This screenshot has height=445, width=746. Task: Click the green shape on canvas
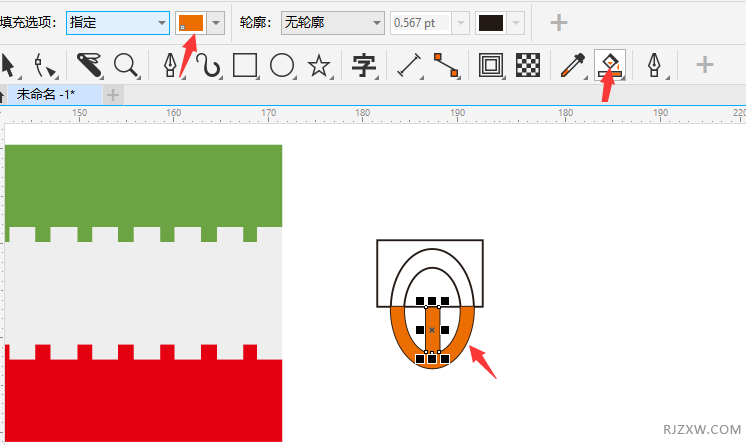click(143, 186)
